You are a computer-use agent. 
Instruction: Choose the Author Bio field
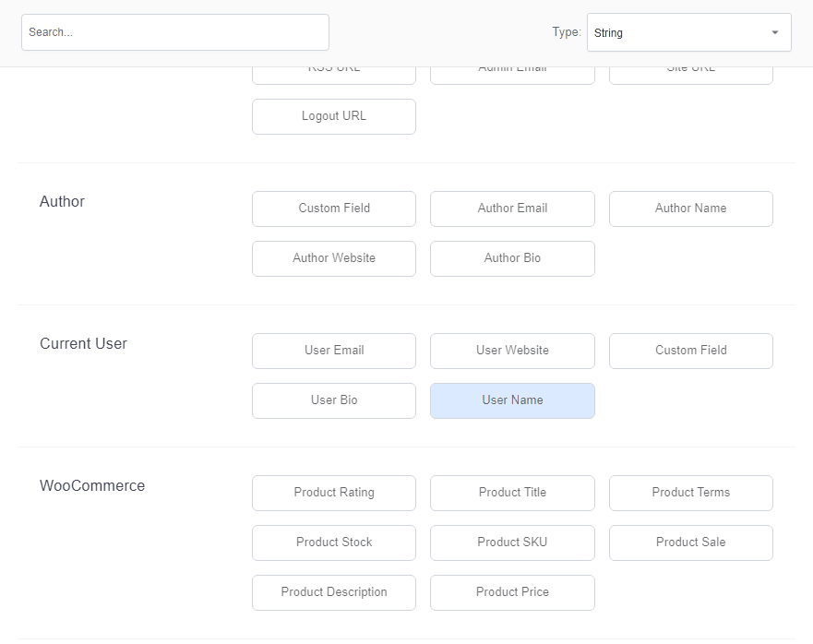pos(512,258)
